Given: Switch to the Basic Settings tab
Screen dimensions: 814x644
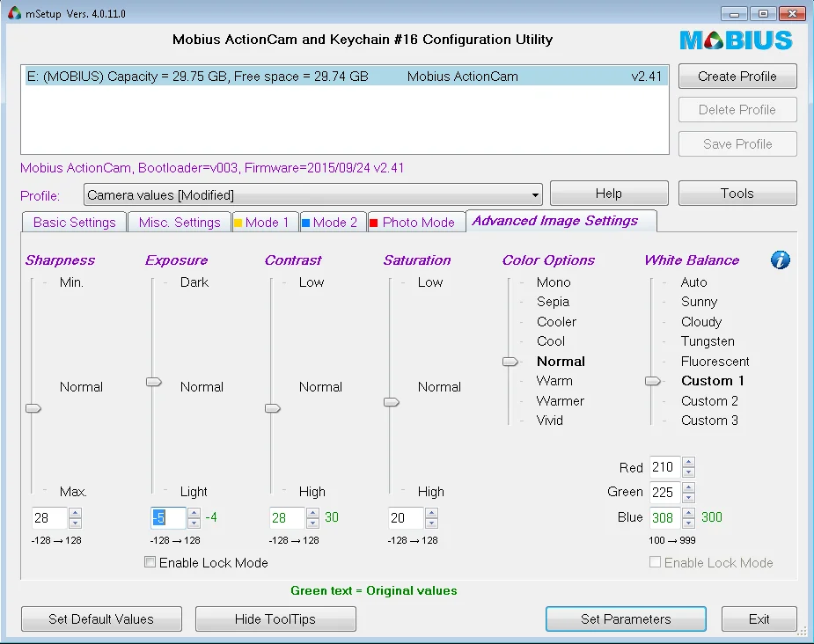Looking at the screenshot, I should (x=74, y=222).
